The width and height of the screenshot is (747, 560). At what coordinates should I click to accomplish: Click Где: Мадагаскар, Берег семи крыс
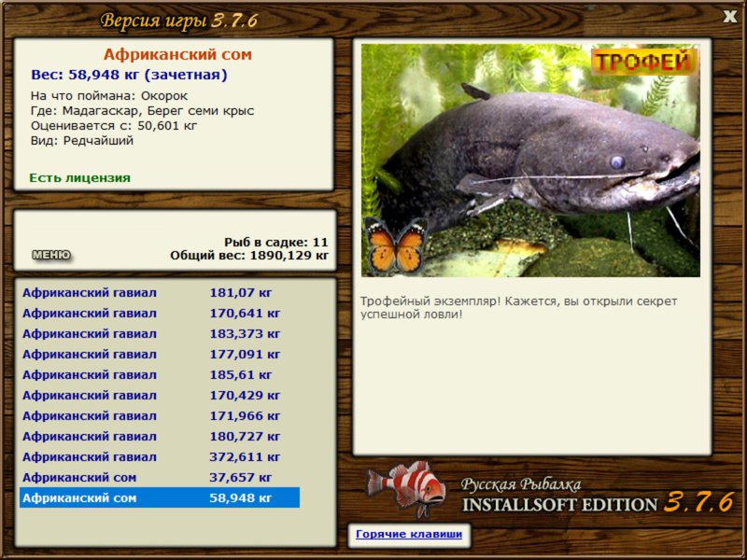[x=142, y=111]
